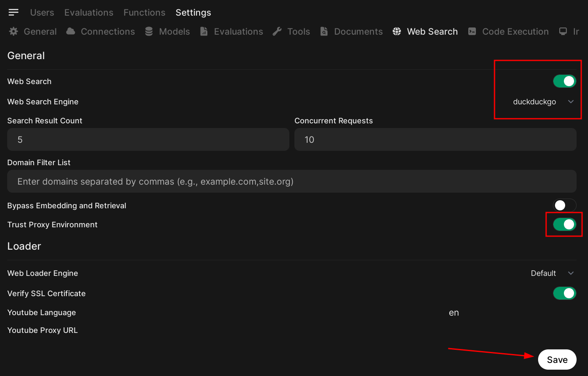Open the Functions top tab
588x376 pixels.
144,13
